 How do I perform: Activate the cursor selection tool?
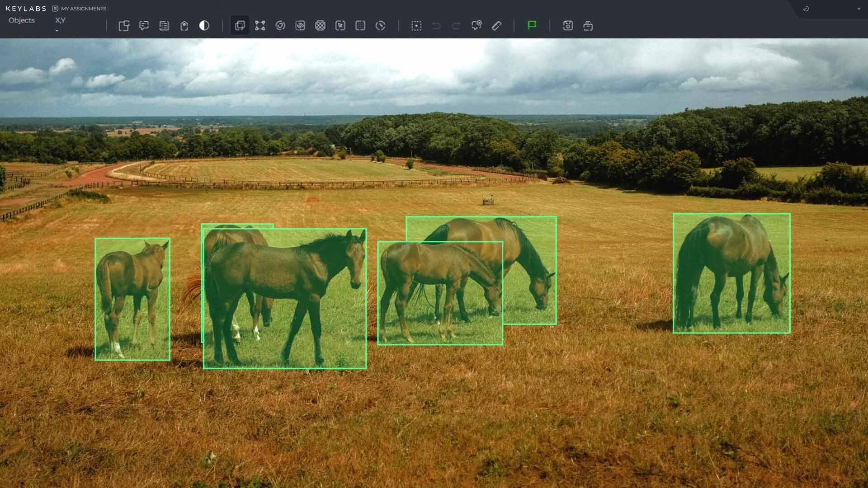point(340,26)
